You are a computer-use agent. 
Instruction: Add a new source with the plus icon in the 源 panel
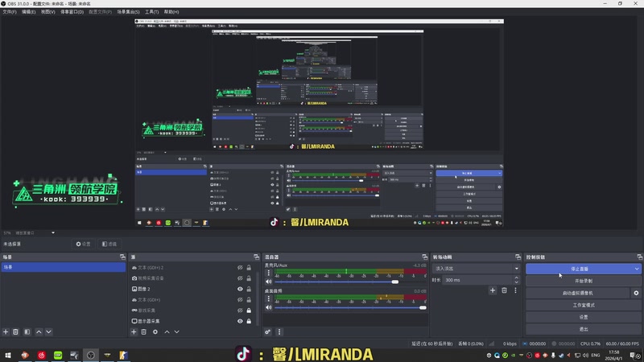[x=134, y=331]
